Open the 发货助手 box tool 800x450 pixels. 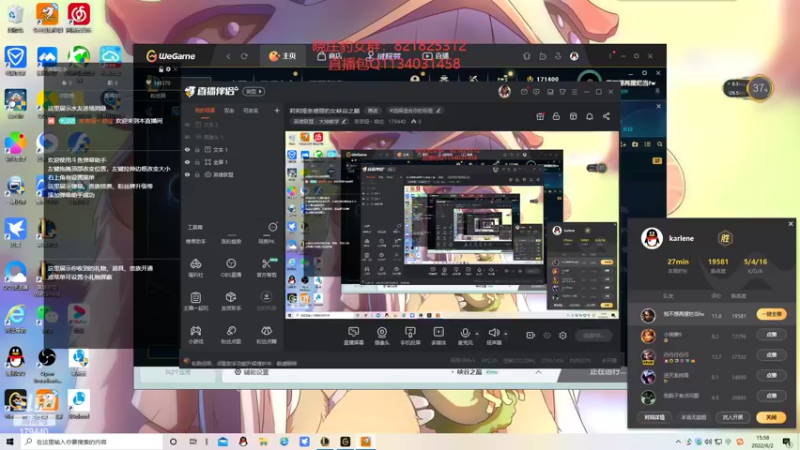pos(231,301)
